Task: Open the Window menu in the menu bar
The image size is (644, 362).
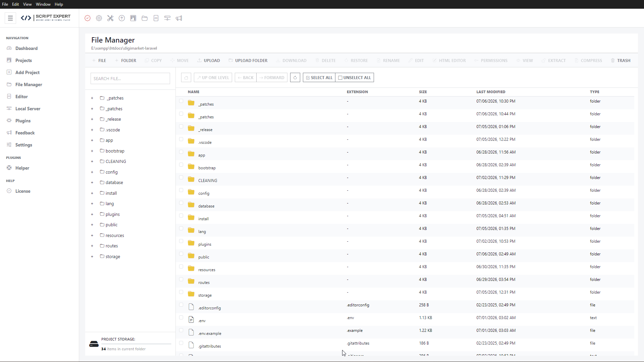Action: click(x=43, y=4)
